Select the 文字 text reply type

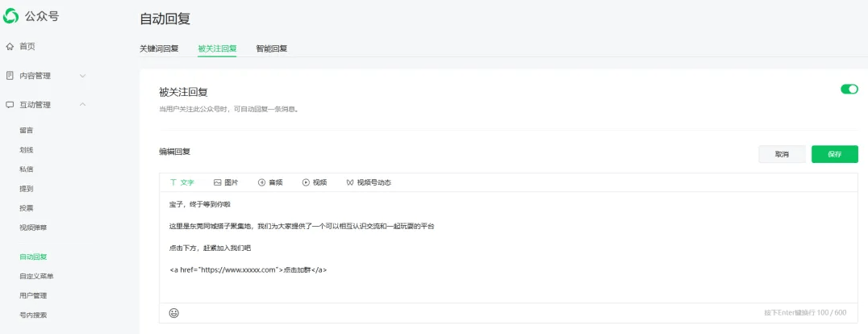(x=182, y=182)
